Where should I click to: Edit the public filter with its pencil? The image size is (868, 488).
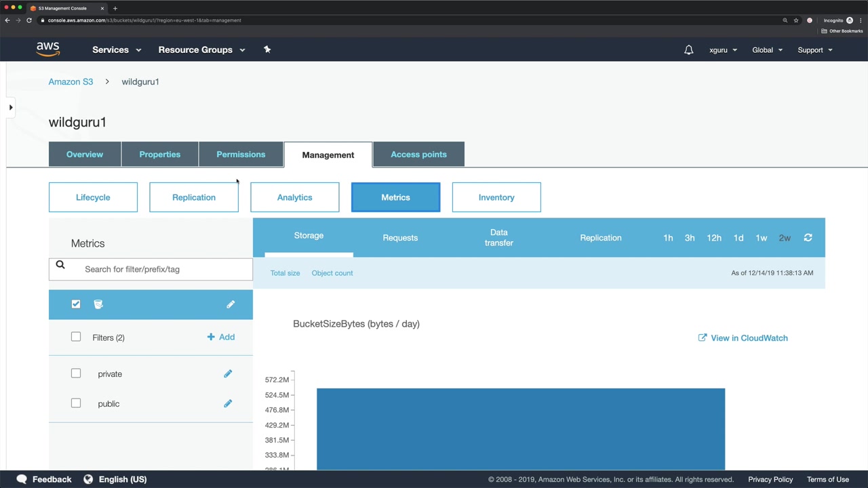[x=228, y=403]
